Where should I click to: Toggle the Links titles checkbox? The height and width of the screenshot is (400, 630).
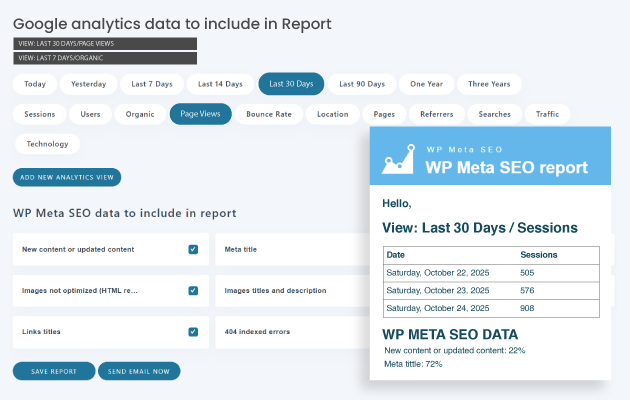(193, 331)
